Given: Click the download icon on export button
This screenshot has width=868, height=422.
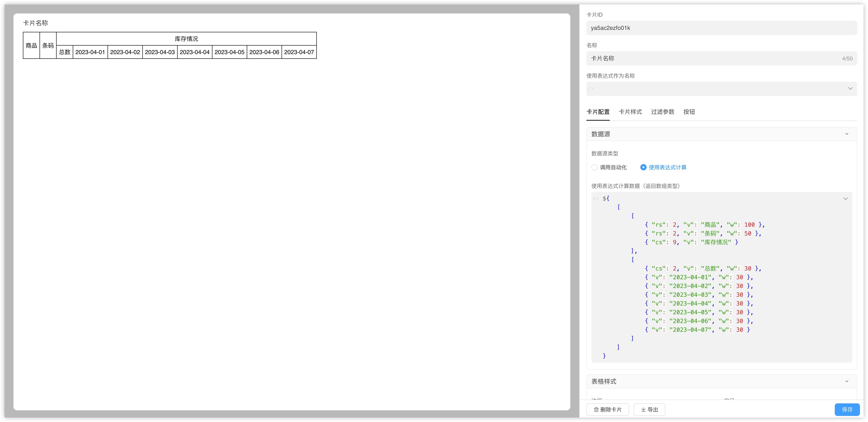Looking at the screenshot, I should (x=643, y=409).
